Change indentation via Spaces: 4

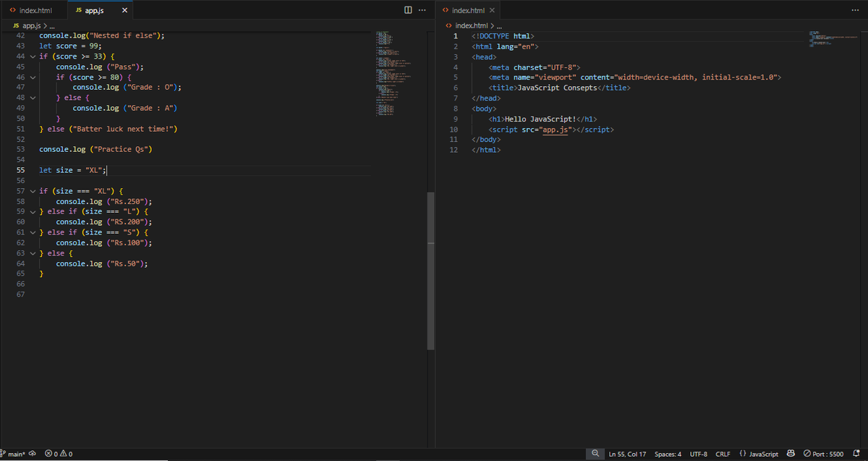tap(668, 454)
